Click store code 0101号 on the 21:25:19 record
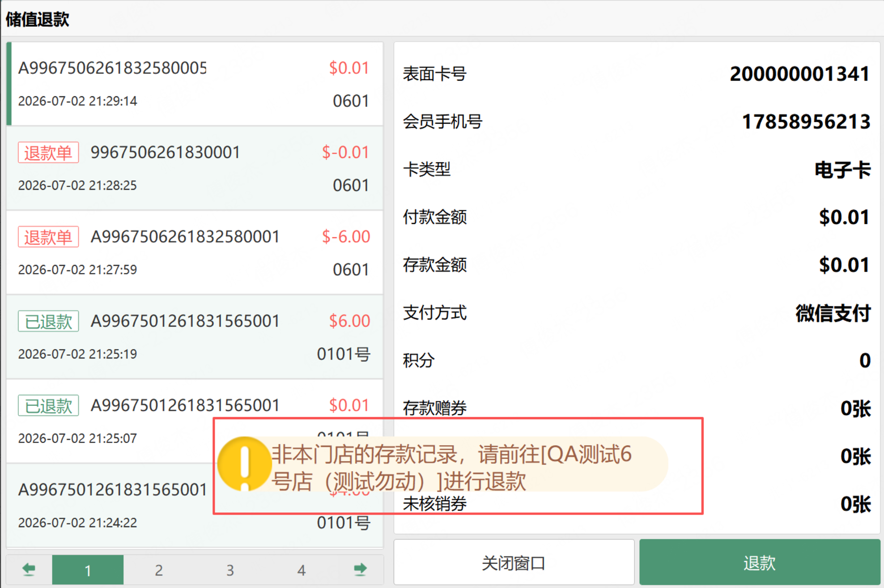Screen dimensions: 884x588 [344, 354]
